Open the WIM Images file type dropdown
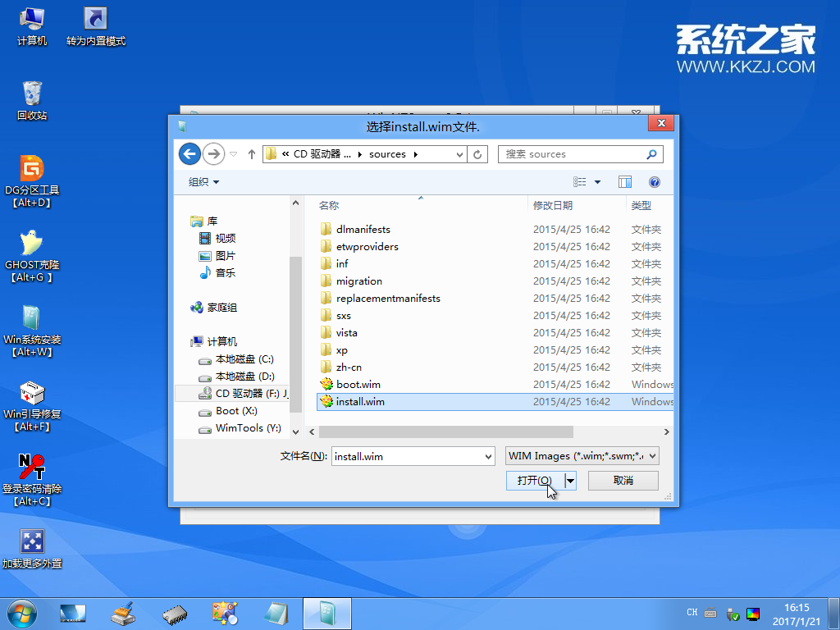This screenshot has height=630, width=840. pyautogui.click(x=651, y=455)
